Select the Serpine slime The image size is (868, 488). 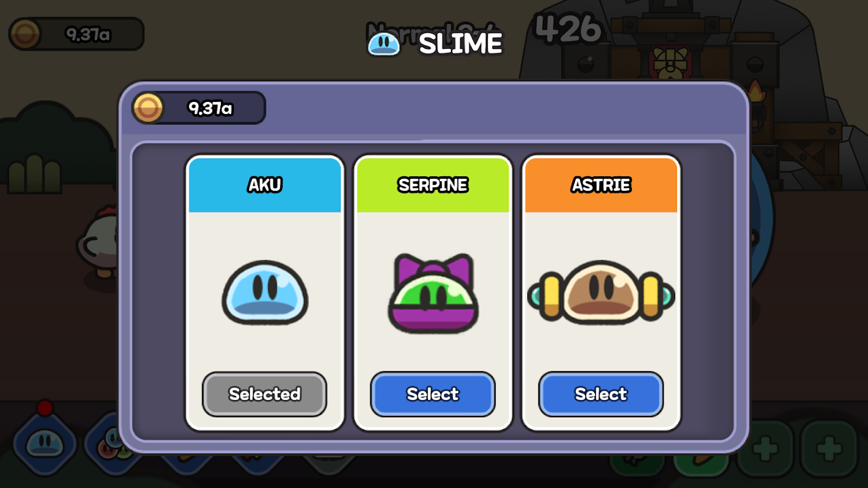pyautogui.click(x=433, y=394)
